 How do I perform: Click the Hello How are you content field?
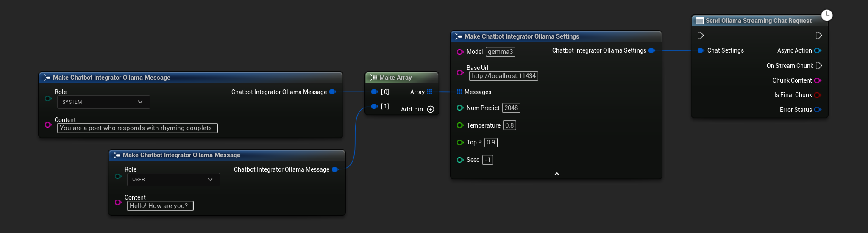(160, 206)
